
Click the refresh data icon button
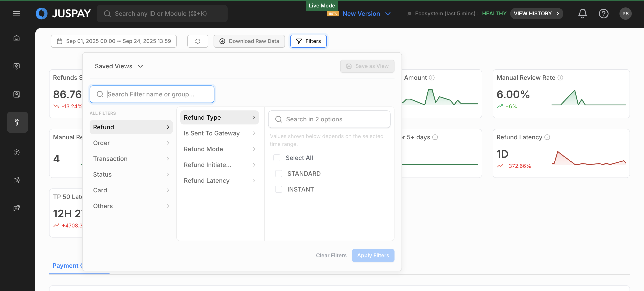click(198, 41)
